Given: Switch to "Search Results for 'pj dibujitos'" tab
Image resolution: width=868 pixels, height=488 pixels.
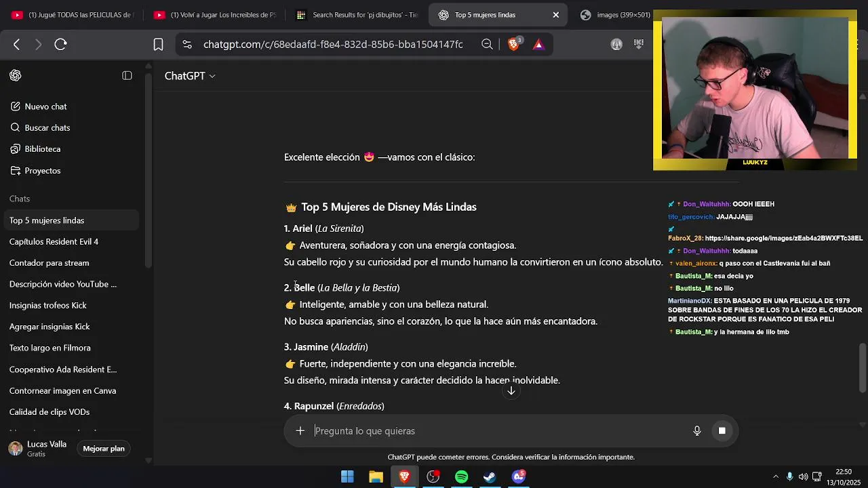Looking at the screenshot, I should 357,15.
